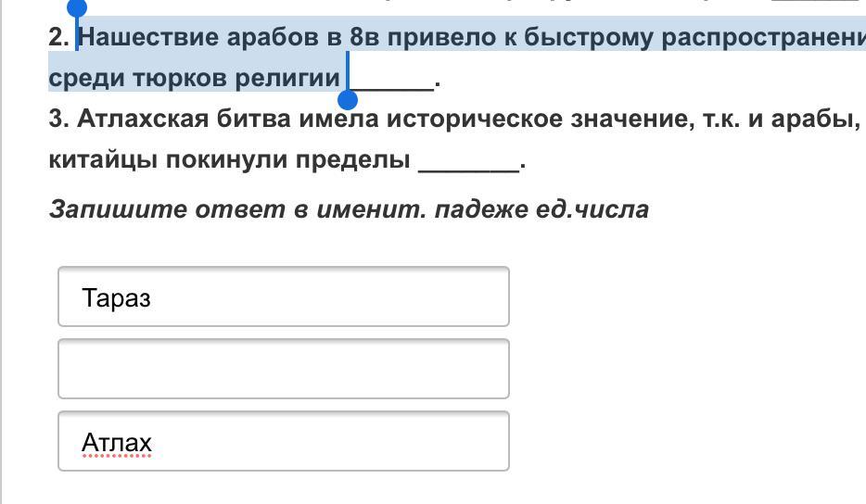866x504 pixels.
Task: Click the word китайцы
Action: pyautogui.click(x=103, y=160)
